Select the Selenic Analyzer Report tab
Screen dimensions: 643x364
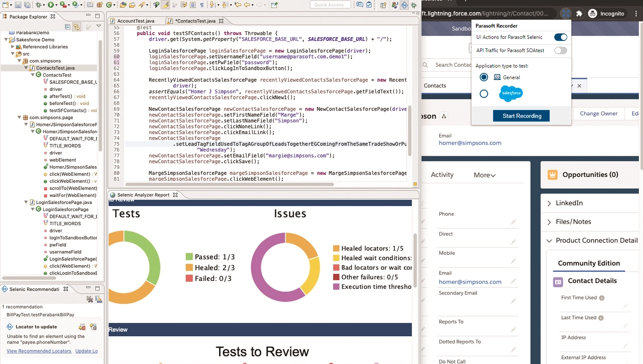(x=144, y=195)
